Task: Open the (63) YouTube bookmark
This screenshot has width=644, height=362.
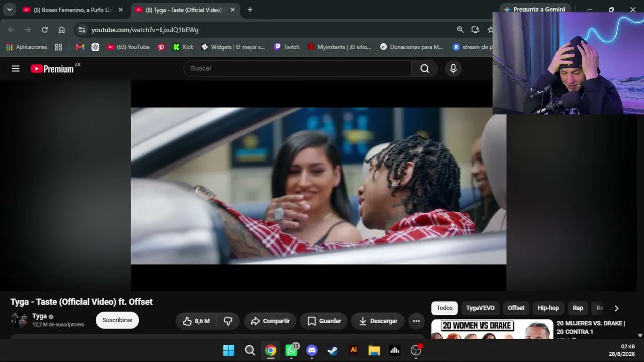Action: coord(128,47)
